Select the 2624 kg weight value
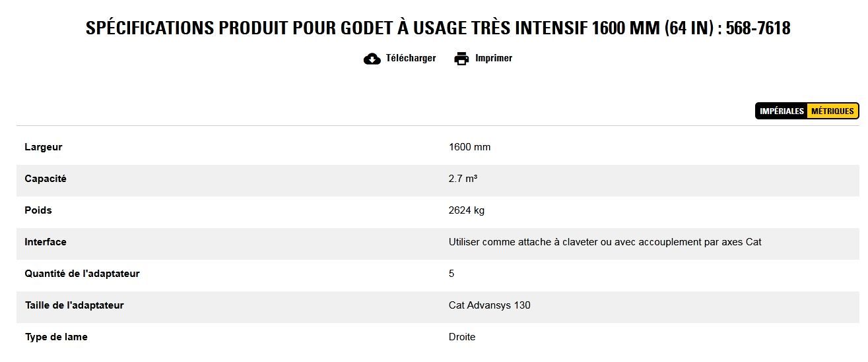 pos(466,210)
